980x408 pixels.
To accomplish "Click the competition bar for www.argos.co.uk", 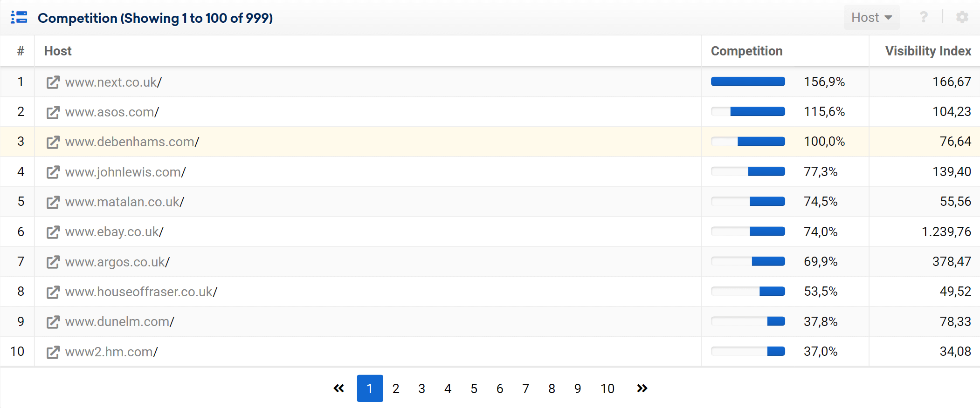I will pyautogui.click(x=748, y=261).
